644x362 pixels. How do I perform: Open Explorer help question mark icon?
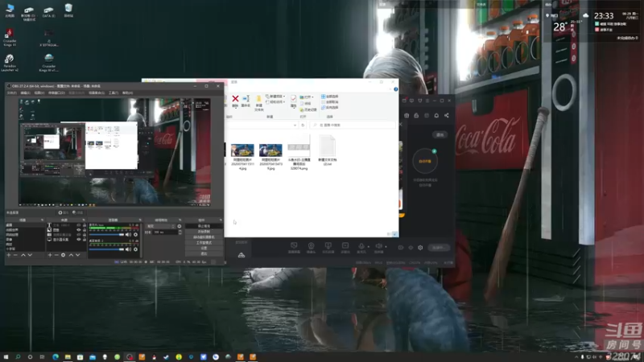(x=396, y=89)
